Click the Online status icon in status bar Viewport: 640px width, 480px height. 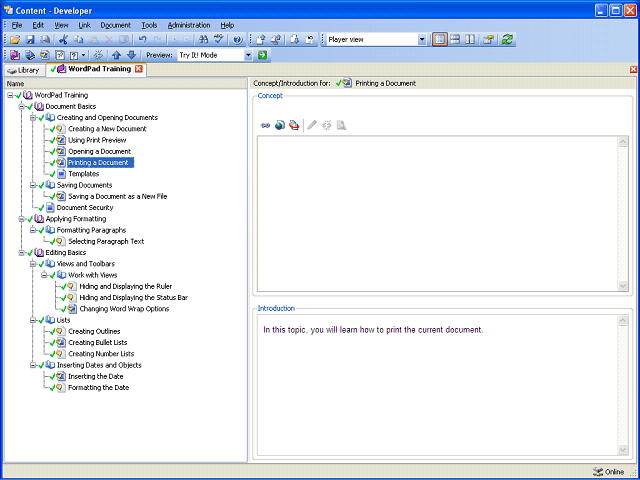tap(598, 471)
